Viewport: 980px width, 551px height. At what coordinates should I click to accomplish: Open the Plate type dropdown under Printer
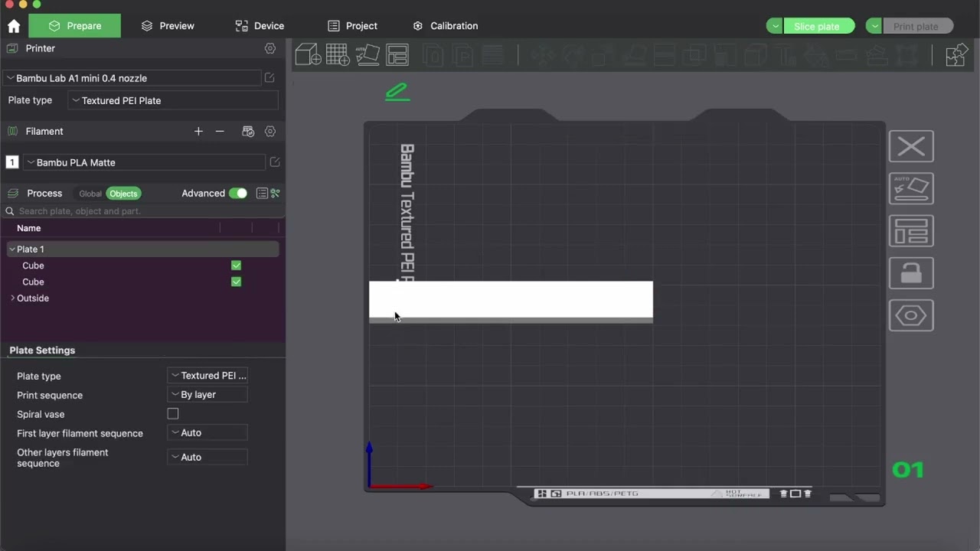tap(173, 100)
